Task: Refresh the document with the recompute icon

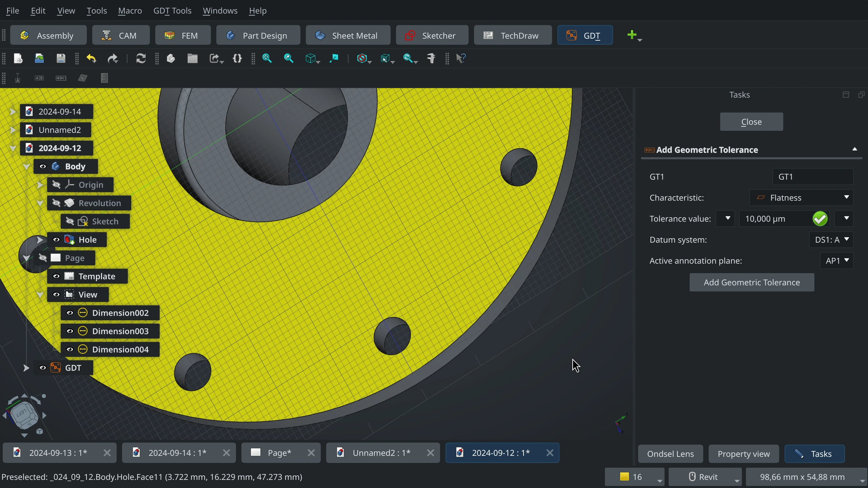Action: (x=141, y=58)
